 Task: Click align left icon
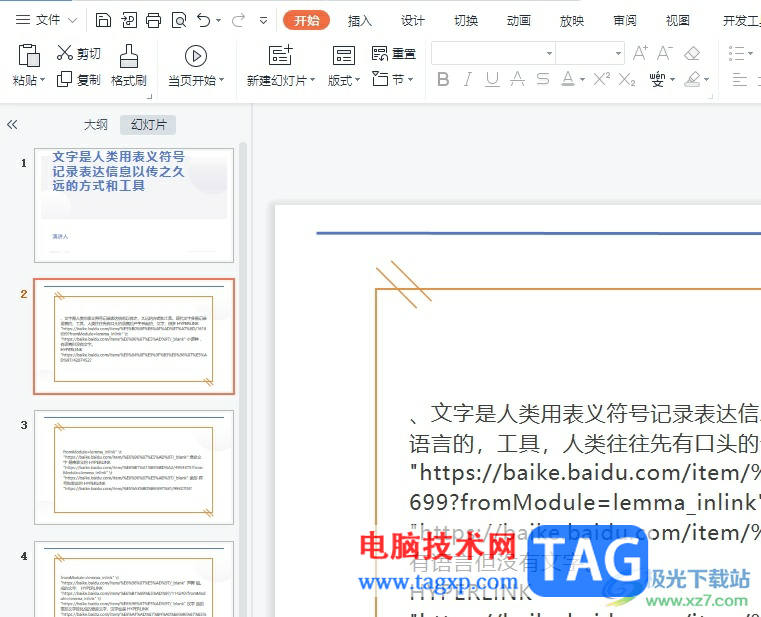739,79
